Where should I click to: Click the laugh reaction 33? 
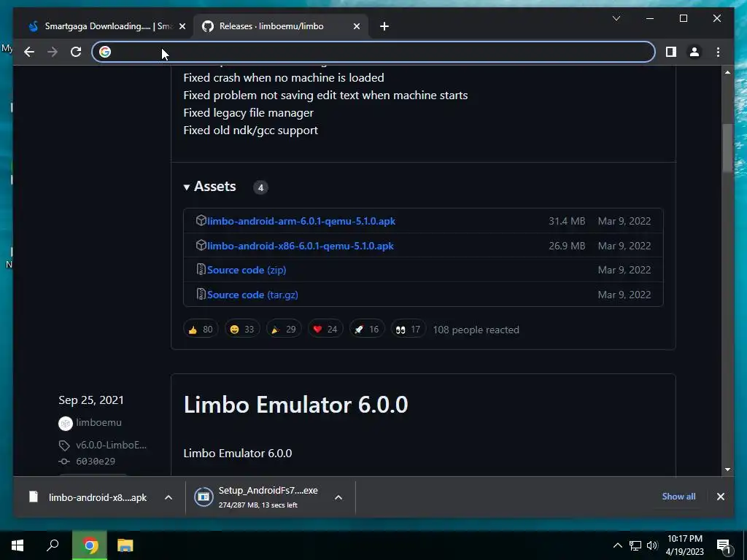[242, 329]
